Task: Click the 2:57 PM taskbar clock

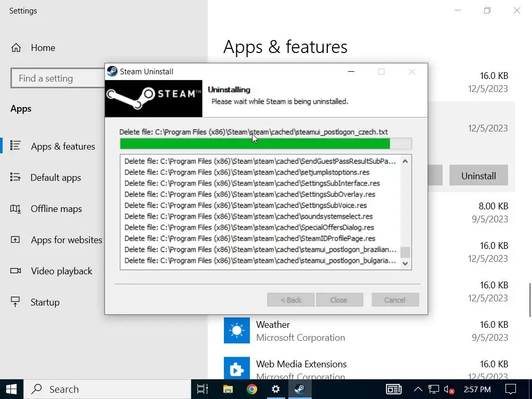Action: click(477, 389)
